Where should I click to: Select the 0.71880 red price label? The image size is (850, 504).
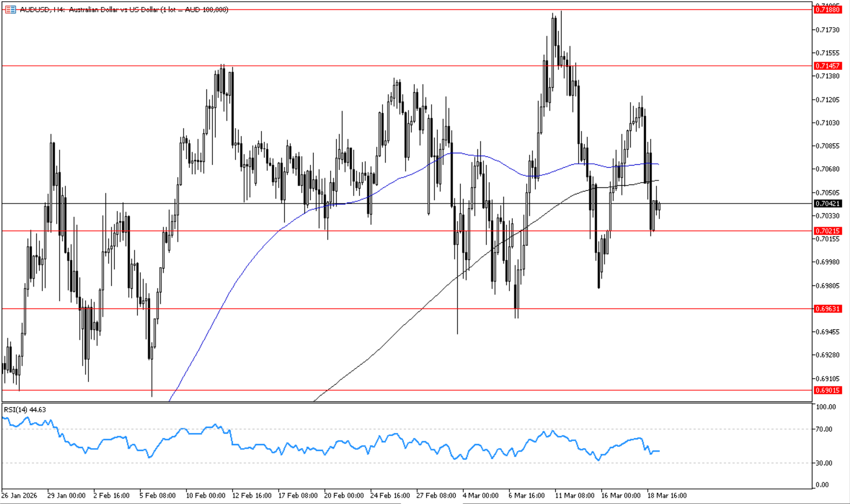(828, 10)
